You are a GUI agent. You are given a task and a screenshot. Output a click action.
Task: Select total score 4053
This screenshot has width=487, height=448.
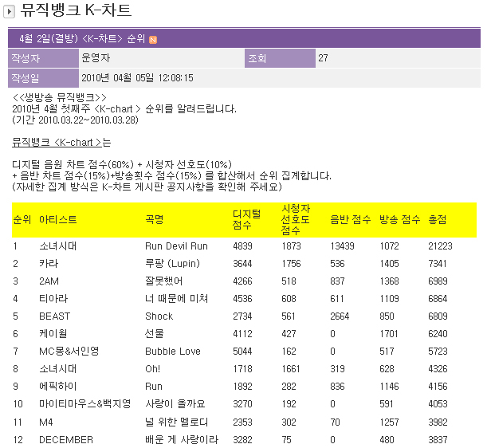[438, 404]
